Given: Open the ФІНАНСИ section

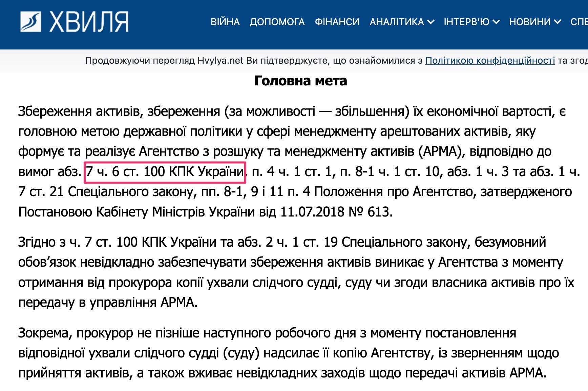Looking at the screenshot, I should 337,22.
